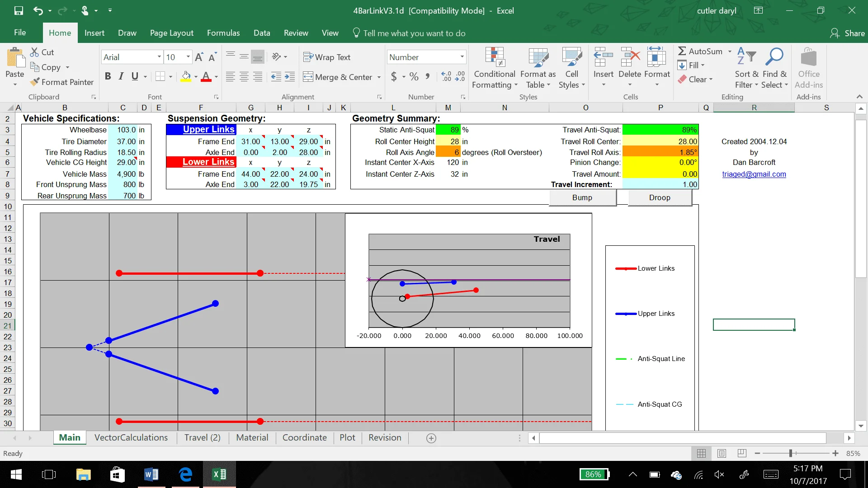Click the Increase Decimal icon
The width and height of the screenshot is (868, 488).
(446, 76)
